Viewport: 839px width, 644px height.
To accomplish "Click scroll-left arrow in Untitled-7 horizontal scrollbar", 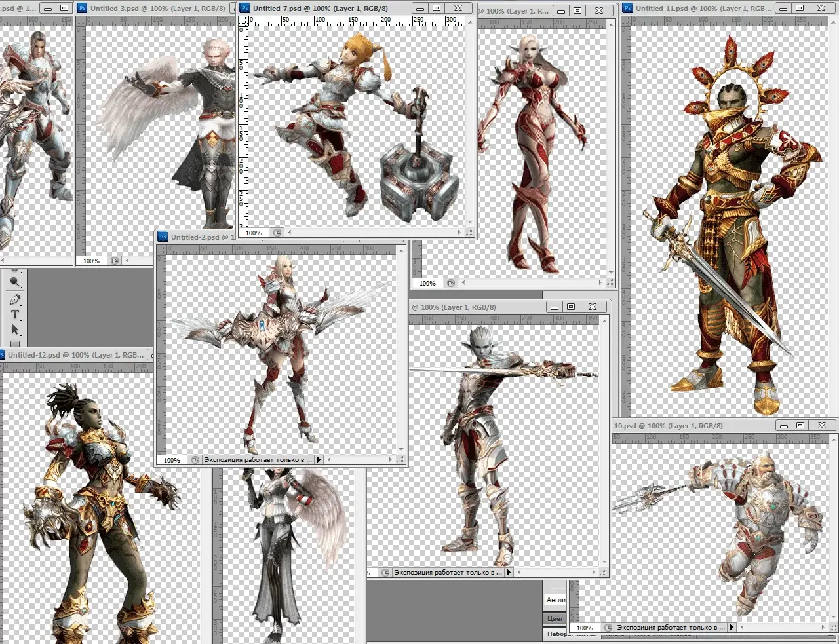I will [290, 233].
